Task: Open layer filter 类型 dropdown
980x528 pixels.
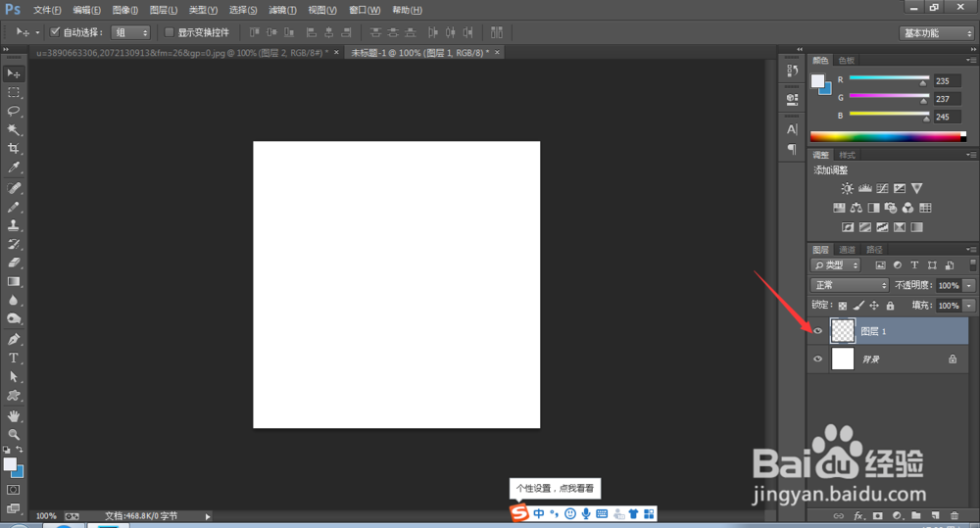Action: pos(836,265)
